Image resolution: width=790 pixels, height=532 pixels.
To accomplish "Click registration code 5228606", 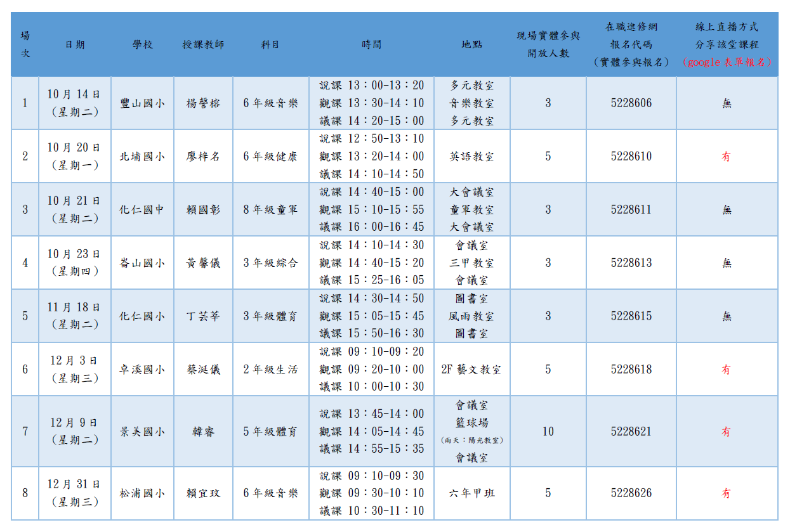I will 631,103.
